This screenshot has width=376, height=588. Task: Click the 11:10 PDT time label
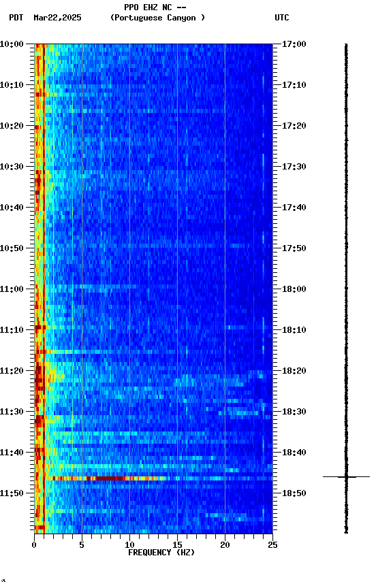click(x=12, y=330)
